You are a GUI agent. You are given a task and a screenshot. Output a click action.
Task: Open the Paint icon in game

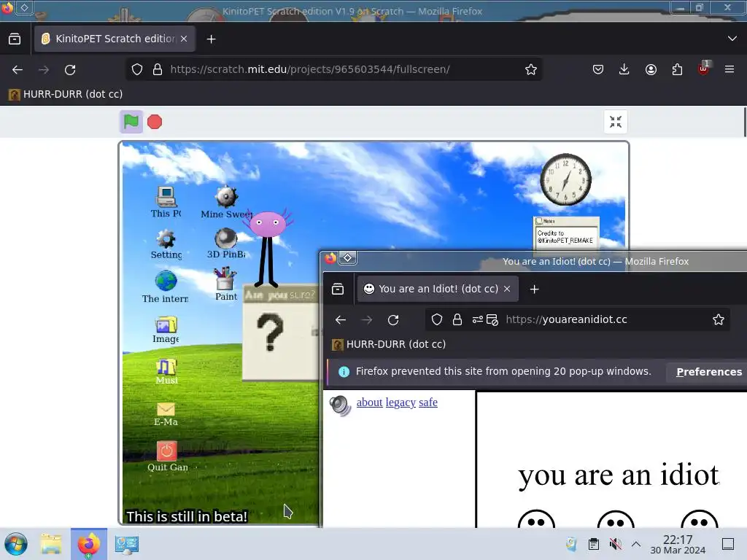225,284
